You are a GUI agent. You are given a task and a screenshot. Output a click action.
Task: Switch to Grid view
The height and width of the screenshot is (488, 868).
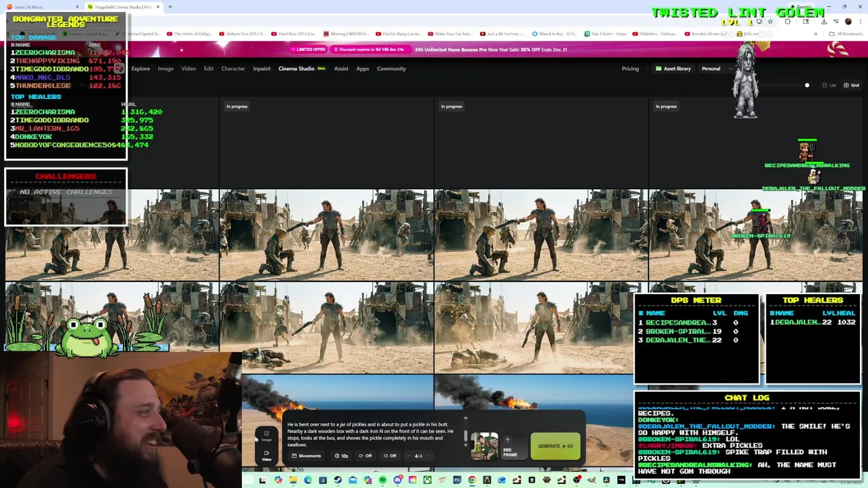pyautogui.click(x=851, y=85)
